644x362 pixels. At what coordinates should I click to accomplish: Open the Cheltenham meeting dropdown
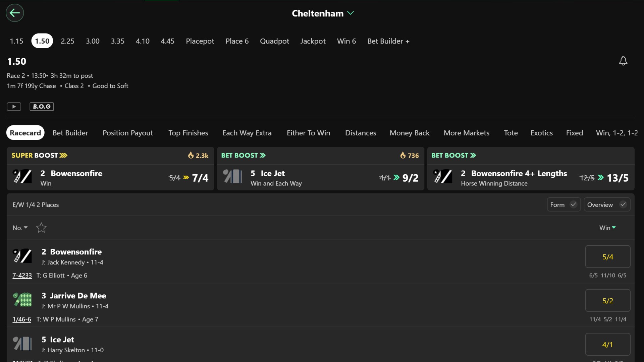tap(323, 13)
